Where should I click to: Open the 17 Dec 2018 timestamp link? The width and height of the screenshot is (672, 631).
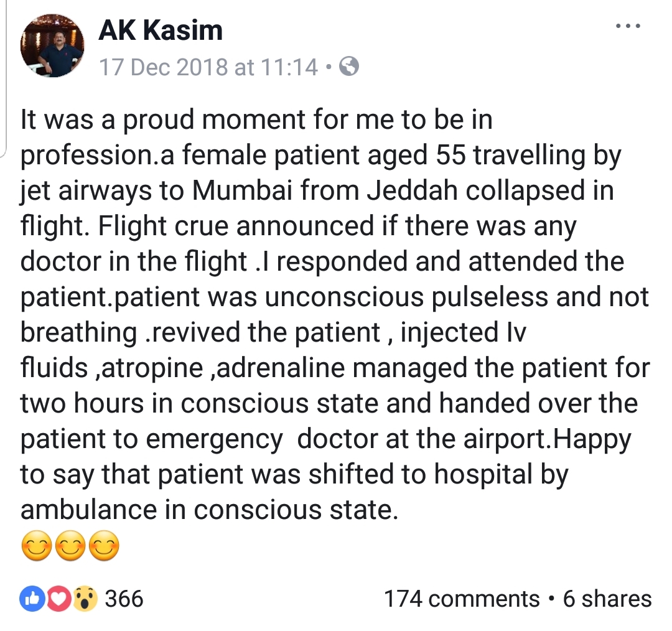(209, 67)
